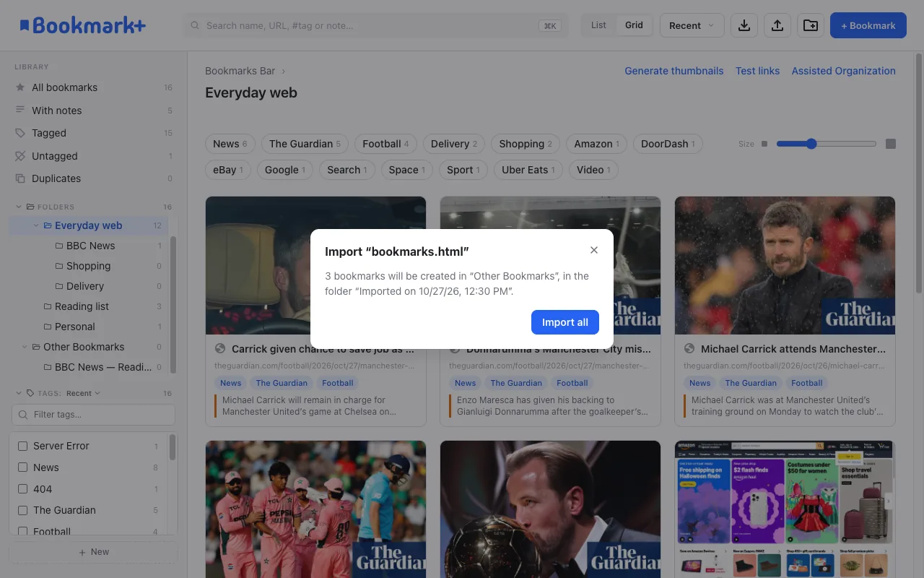Click the + Bookmark button
Screen dimensions: 924x578
[x=868, y=25]
